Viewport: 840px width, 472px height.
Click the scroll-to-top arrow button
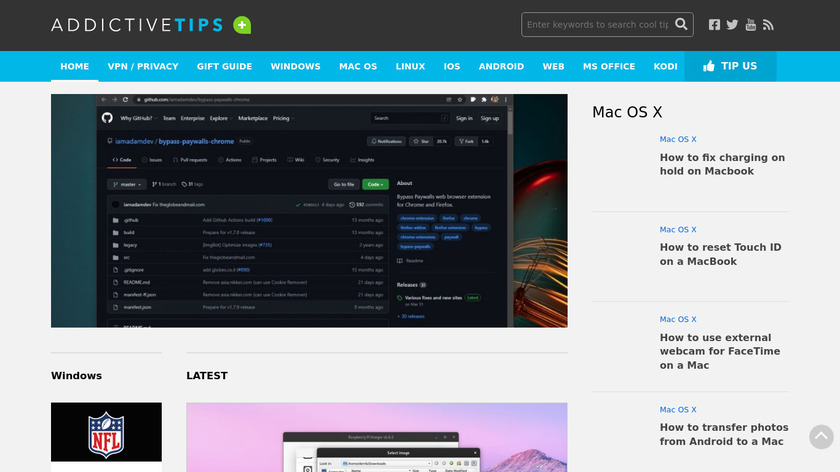click(x=821, y=437)
